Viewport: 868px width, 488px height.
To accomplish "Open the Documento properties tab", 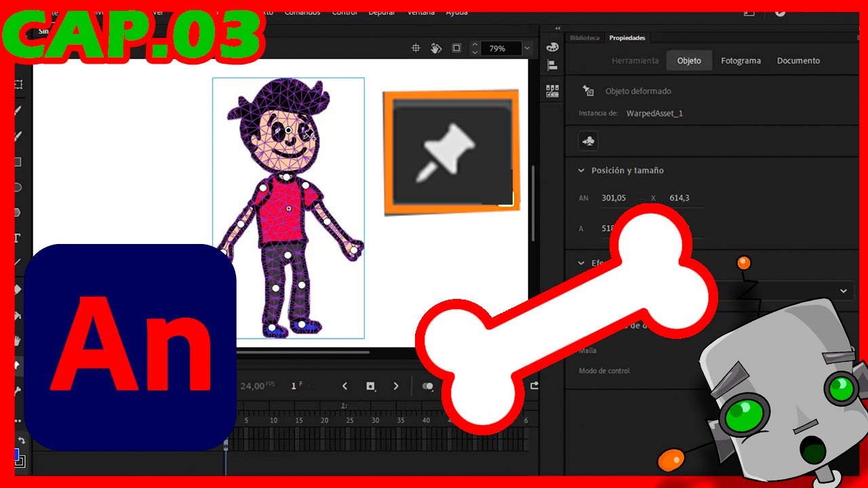I will point(798,60).
